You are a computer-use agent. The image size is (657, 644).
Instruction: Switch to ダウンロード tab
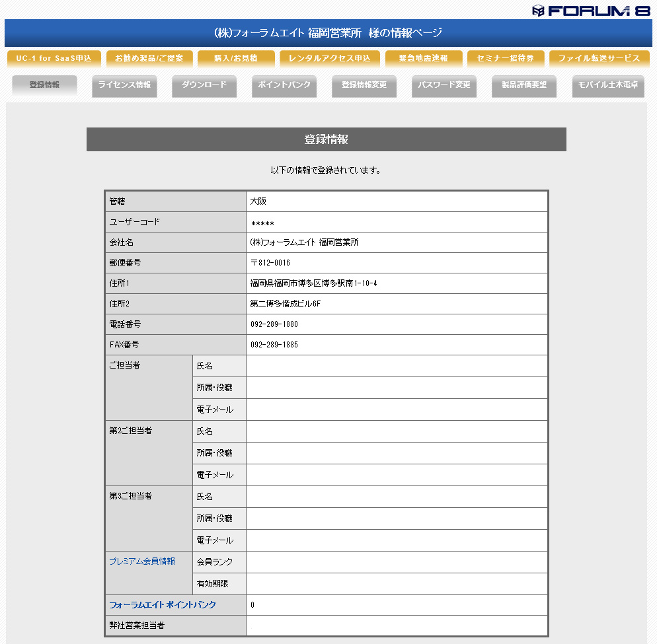coord(204,87)
